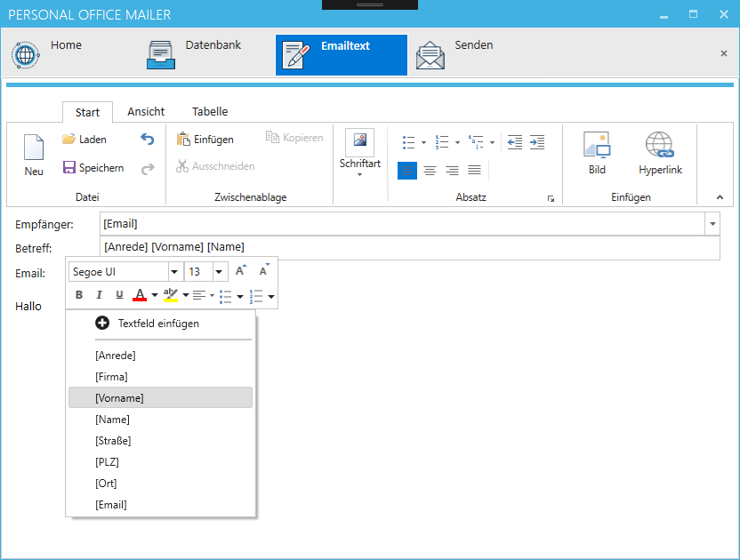The width and height of the screenshot is (740, 560).
Task: Insert the [Anrede] field
Action: point(160,356)
